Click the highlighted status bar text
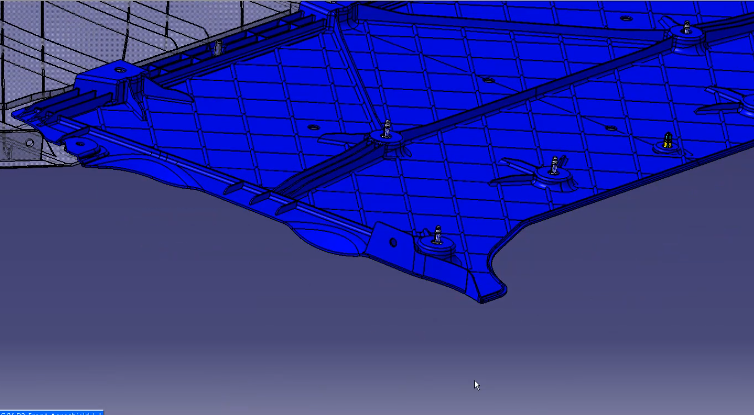The height and width of the screenshot is (415, 754). [x=52, y=411]
